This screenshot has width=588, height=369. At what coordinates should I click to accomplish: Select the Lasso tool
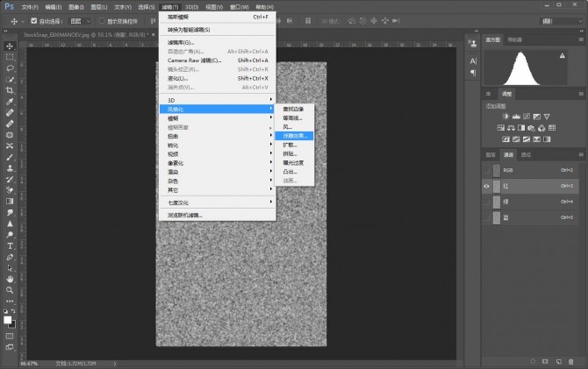(10, 67)
